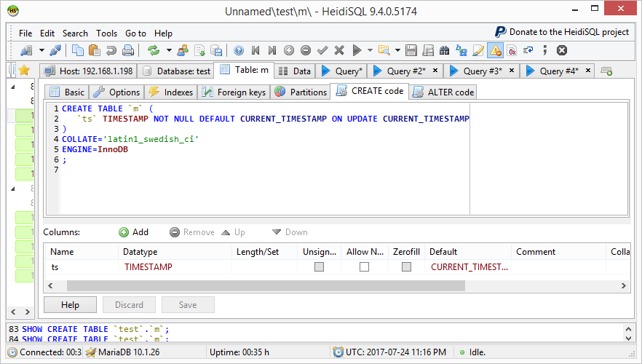This screenshot has width=642, height=364.
Task: Click the new query tab icon
Action: click(606, 71)
